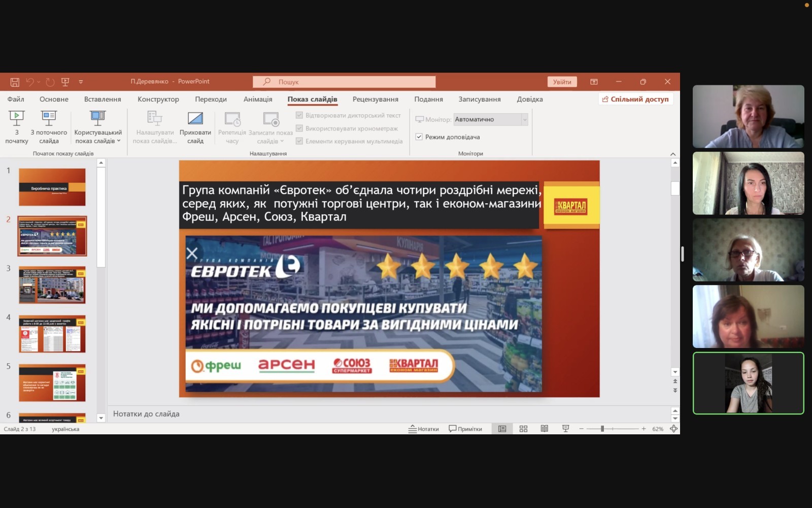Click the Спільний доступ button
Image resolution: width=812 pixels, height=508 pixels.
pos(636,99)
